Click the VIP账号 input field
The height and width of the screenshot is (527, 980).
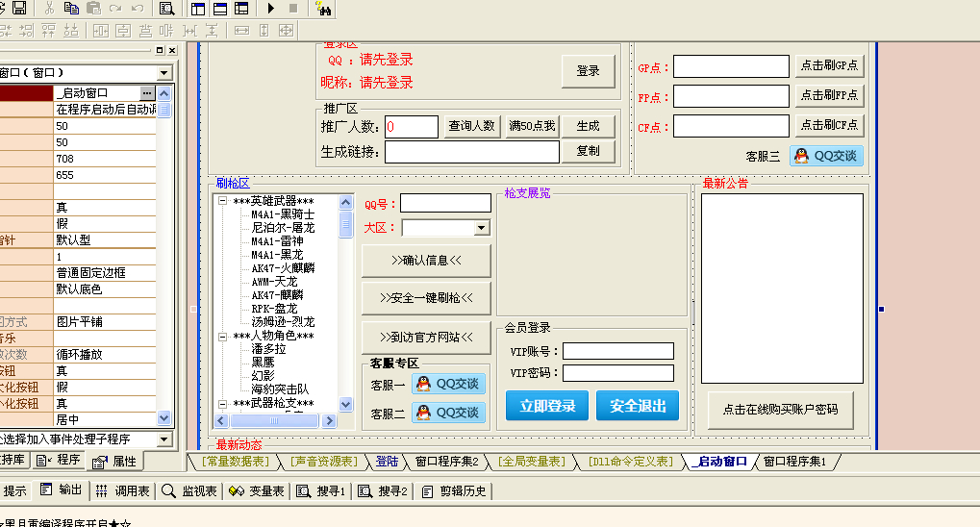pos(618,351)
